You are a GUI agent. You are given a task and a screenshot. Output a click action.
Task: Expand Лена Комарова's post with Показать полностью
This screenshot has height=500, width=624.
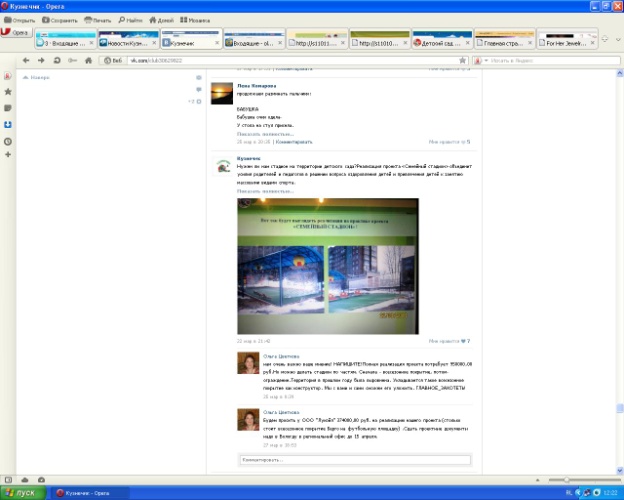pyautogui.click(x=265, y=134)
